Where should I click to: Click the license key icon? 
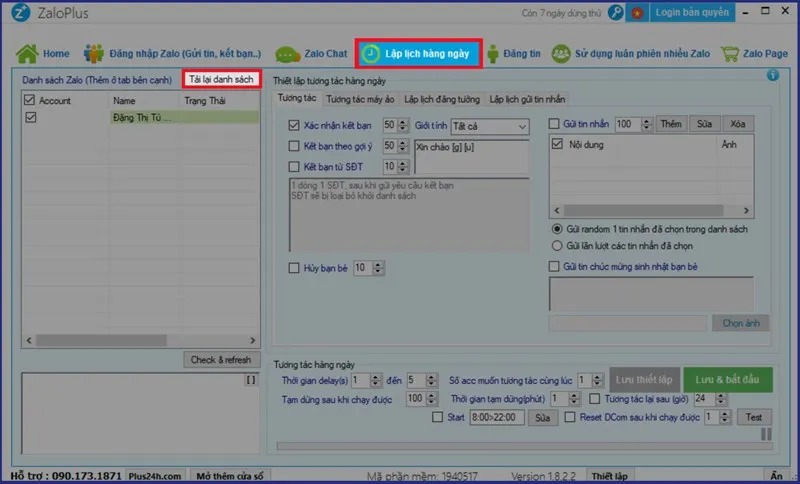tap(615, 12)
